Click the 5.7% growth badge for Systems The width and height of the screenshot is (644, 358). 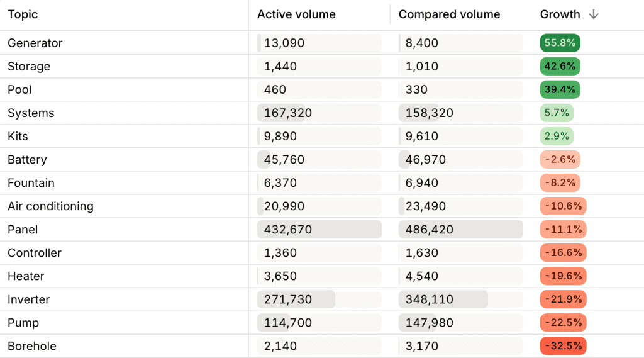point(557,113)
